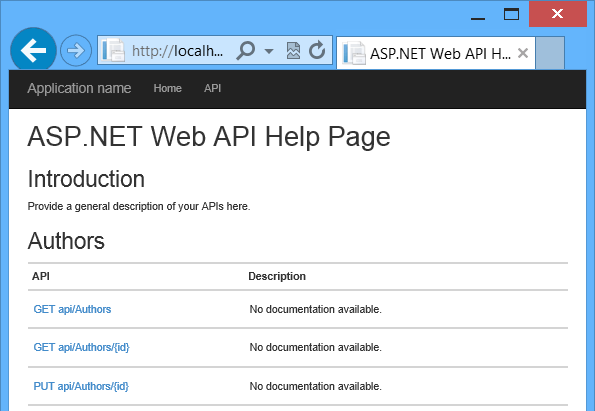Image resolution: width=595 pixels, height=411 pixels.
Task: Click the browser forward arrow button
Action: pos(76,50)
